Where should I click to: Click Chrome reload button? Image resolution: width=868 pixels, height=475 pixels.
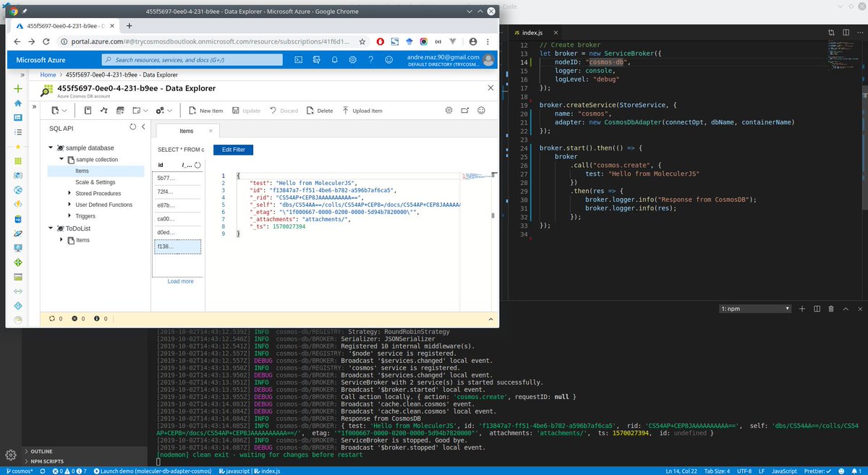(x=45, y=41)
